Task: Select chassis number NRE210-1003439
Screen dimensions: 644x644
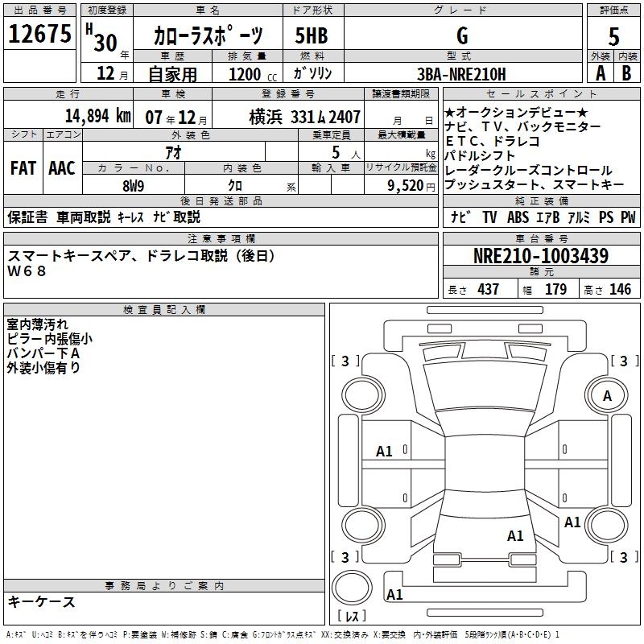Action: (x=541, y=255)
